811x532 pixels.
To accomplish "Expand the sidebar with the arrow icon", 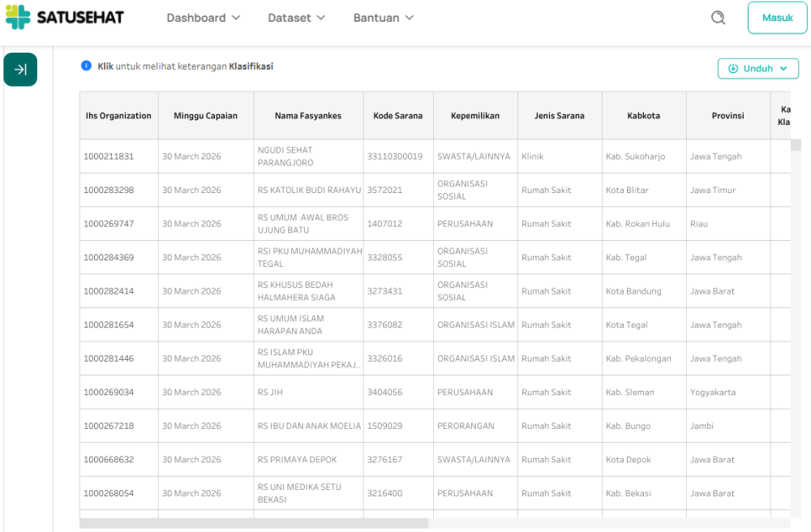I will pyautogui.click(x=20, y=70).
